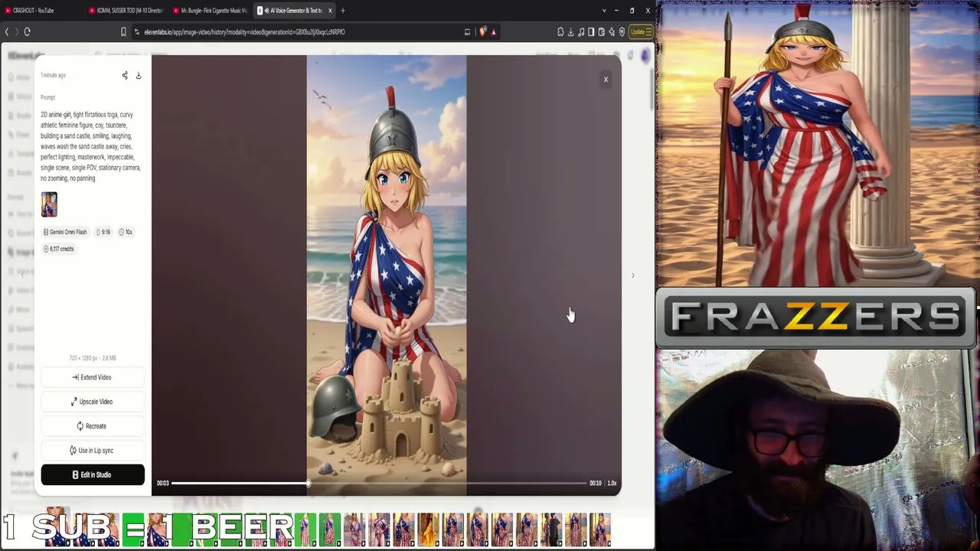Open the video with Edit in Studio
This screenshot has width=980, height=551.
click(93, 475)
